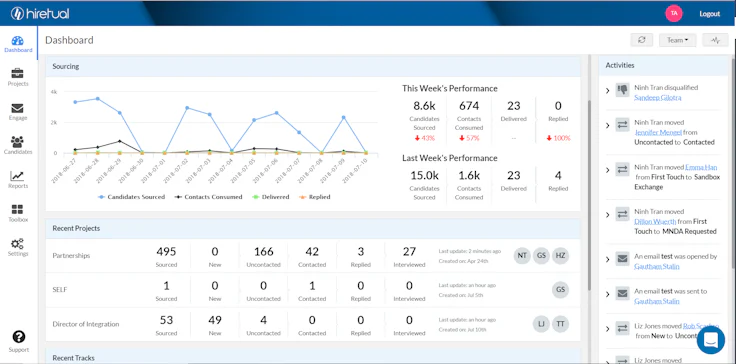This screenshot has height=364, width=736.
Task: Click transfer icon for Jennifer Mengel activity
Action: (x=622, y=125)
